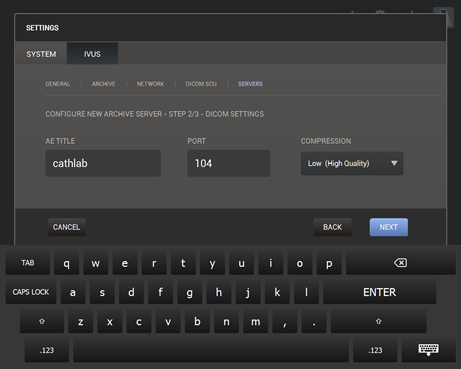
Task: Switch to the SYSTEM tab
Action: [x=41, y=54]
